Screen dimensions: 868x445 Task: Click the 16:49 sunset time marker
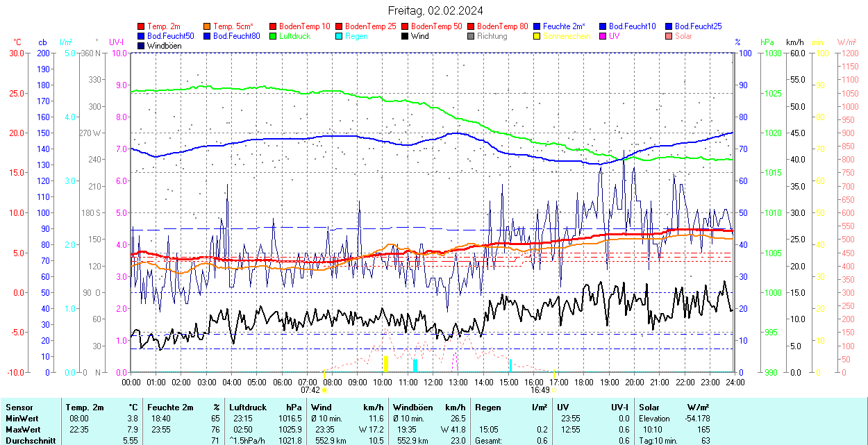pos(540,390)
